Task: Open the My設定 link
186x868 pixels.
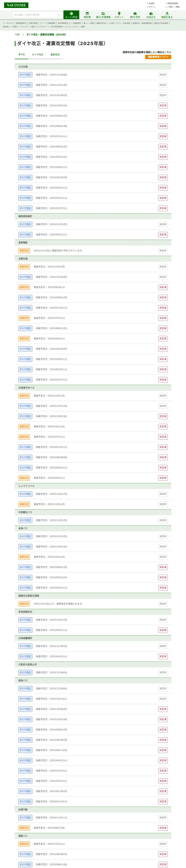Action: (x=152, y=3)
